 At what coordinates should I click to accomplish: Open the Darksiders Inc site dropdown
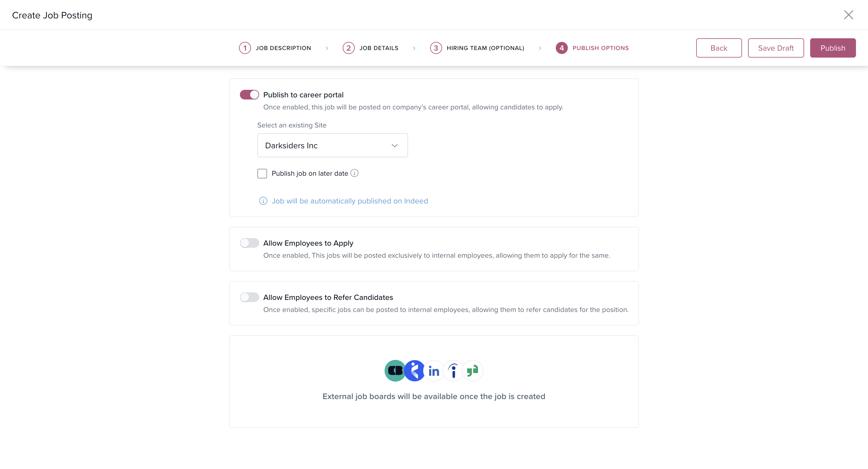[x=332, y=145]
